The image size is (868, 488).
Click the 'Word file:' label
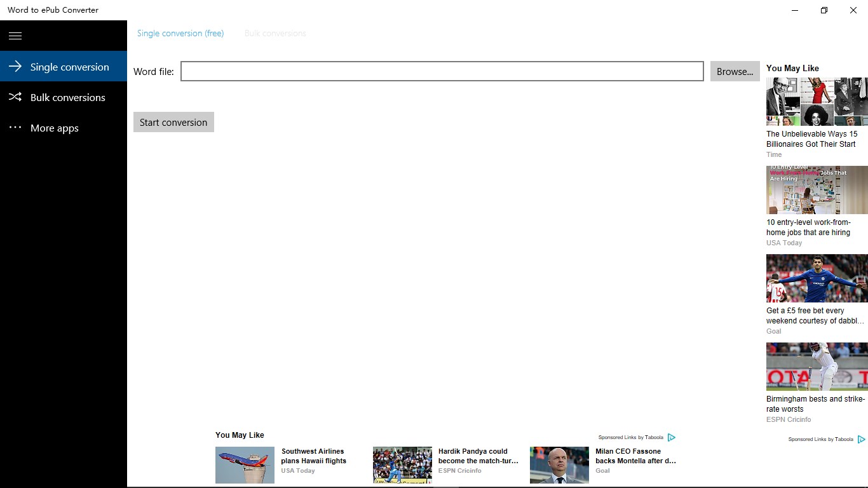click(x=154, y=72)
